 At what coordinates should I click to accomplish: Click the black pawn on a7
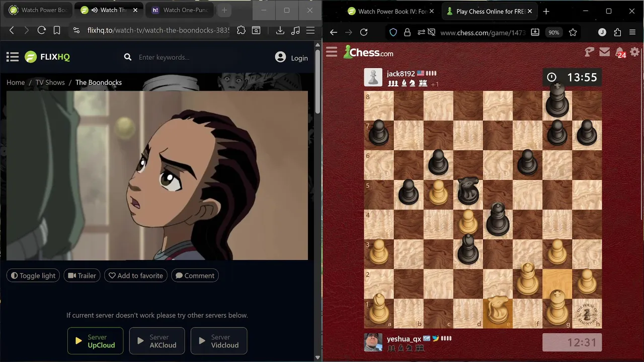click(378, 133)
